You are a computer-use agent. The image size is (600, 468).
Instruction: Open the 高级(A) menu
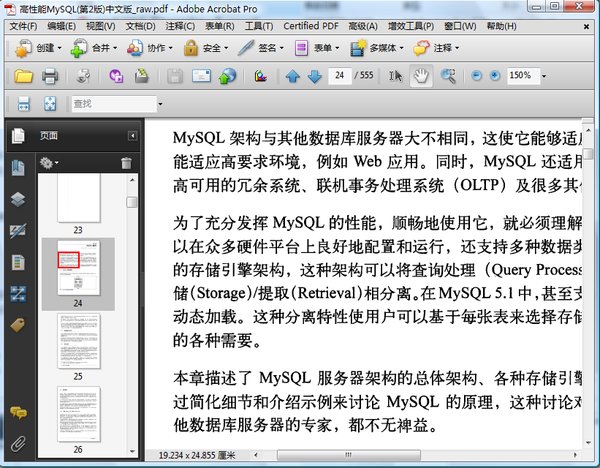(x=363, y=26)
